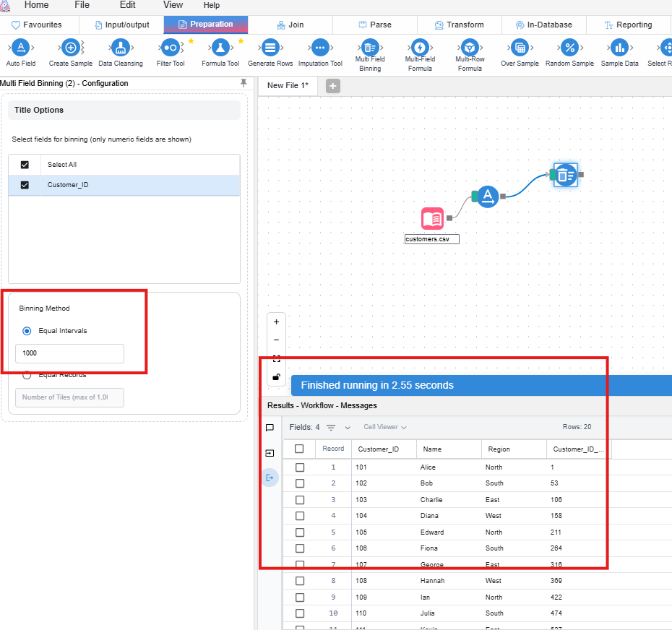Viewport: 672px width, 630px height.
Task: Open the File menu
Action: [x=82, y=5]
